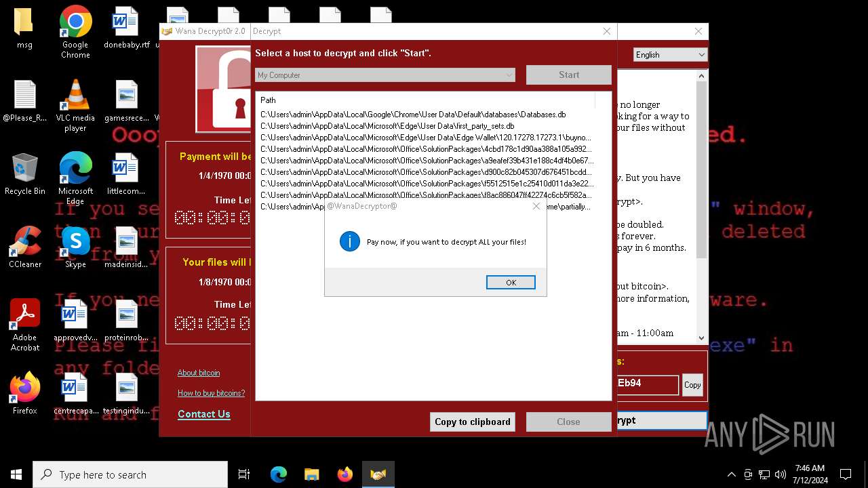
Task: Click OK in the WanaDecryptor message box
Action: point(511,283)
